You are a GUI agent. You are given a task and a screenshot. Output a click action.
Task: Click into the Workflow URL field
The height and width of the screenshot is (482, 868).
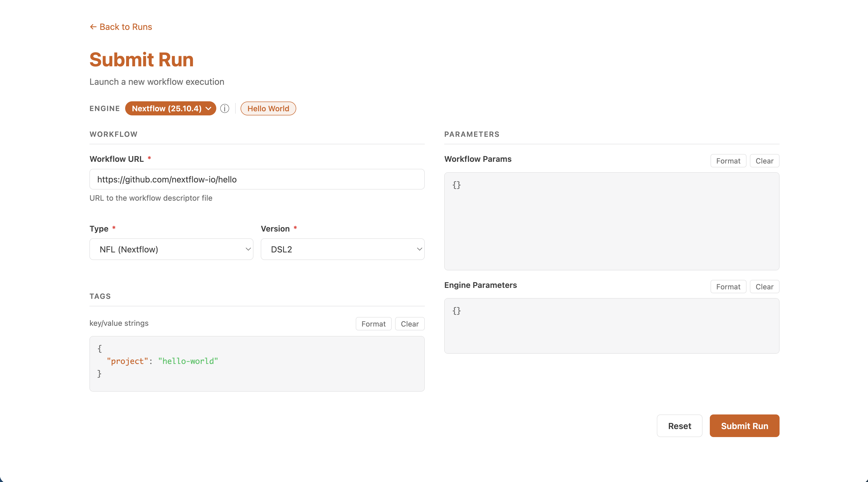point(257,179)
